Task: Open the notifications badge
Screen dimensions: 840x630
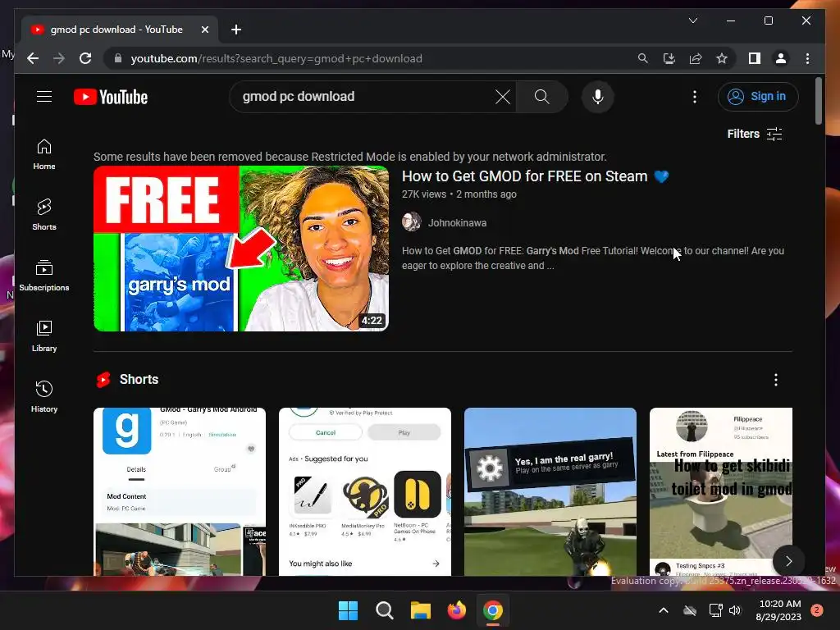Action: point(817,610)
